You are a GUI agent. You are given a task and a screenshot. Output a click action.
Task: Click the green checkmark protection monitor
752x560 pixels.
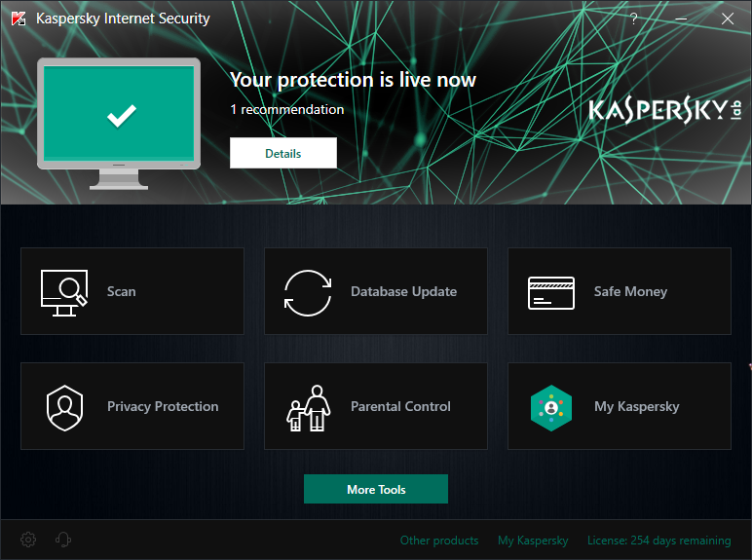[x=119, y=124]
